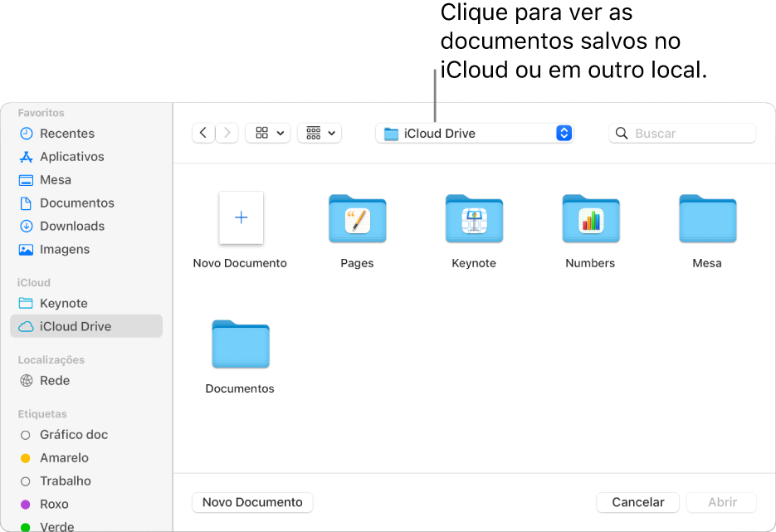Click the Novo Documento button at bottom
The height and width of the screenshot is (532, 776).
point(252,502)
